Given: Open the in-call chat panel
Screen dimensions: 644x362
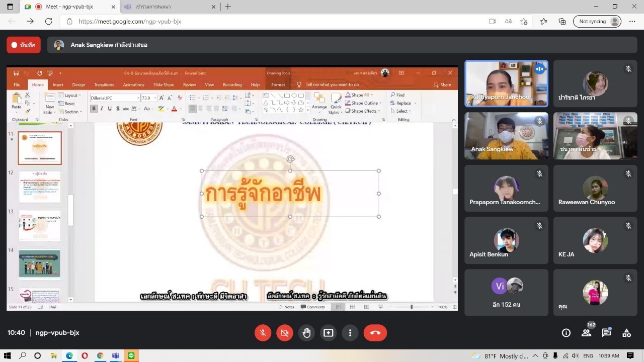Looking at the screenshot, I should pos(606,333).
